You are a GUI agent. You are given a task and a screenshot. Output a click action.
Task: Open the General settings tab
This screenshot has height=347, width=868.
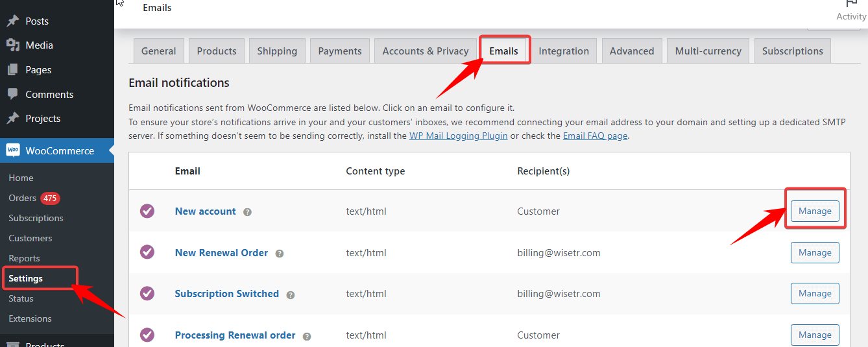[x=158, y=51]
